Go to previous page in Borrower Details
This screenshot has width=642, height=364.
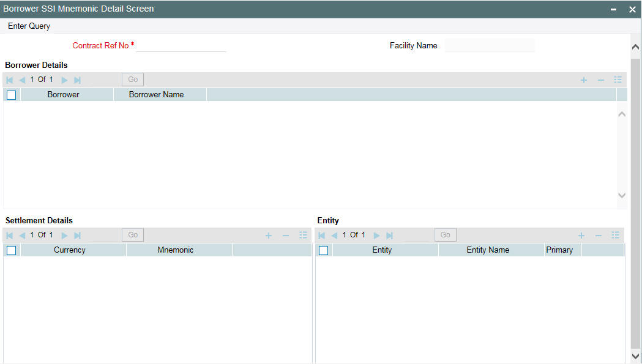coord(22,80)
